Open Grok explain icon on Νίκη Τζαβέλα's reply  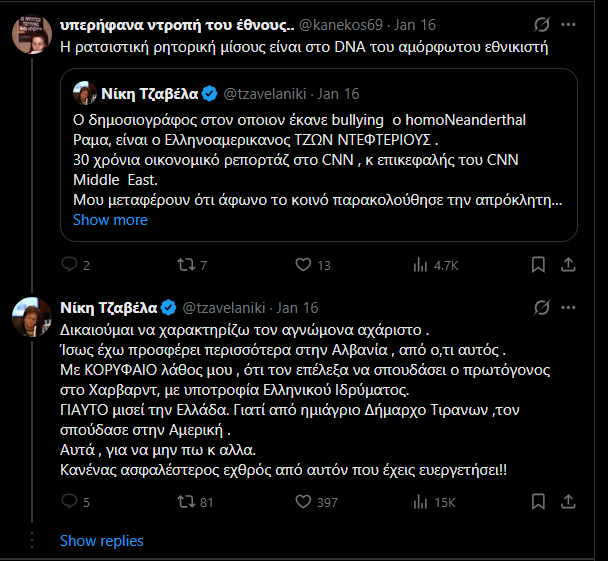point(541,307)
